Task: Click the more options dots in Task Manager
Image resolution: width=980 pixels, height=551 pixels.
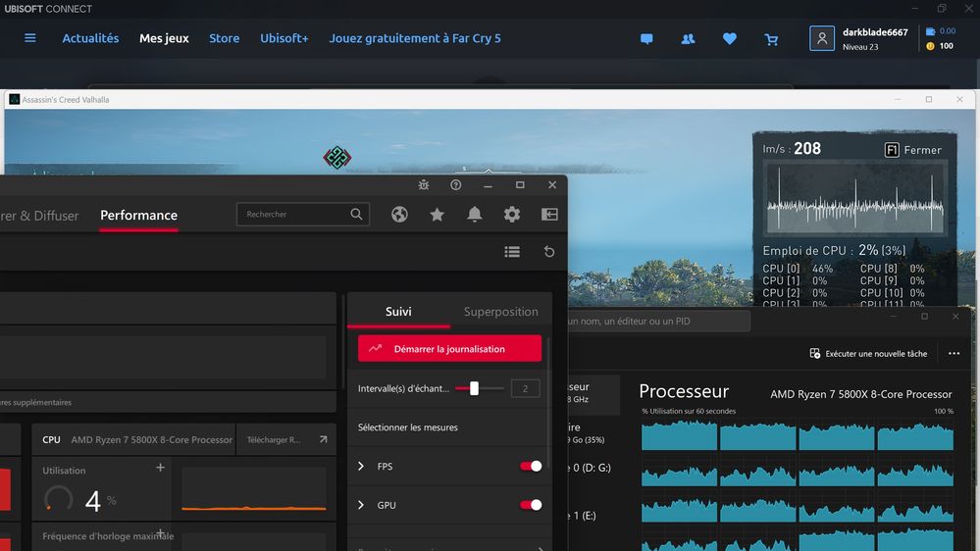Action: tap(954, 354)
